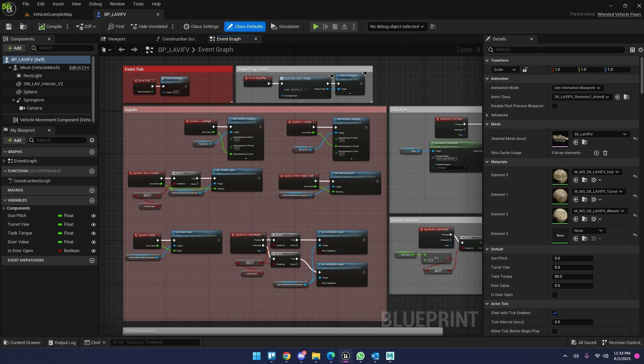Open Find in blueprint search
This screenshot has width=644, height=364.
(x=116, y=27)
